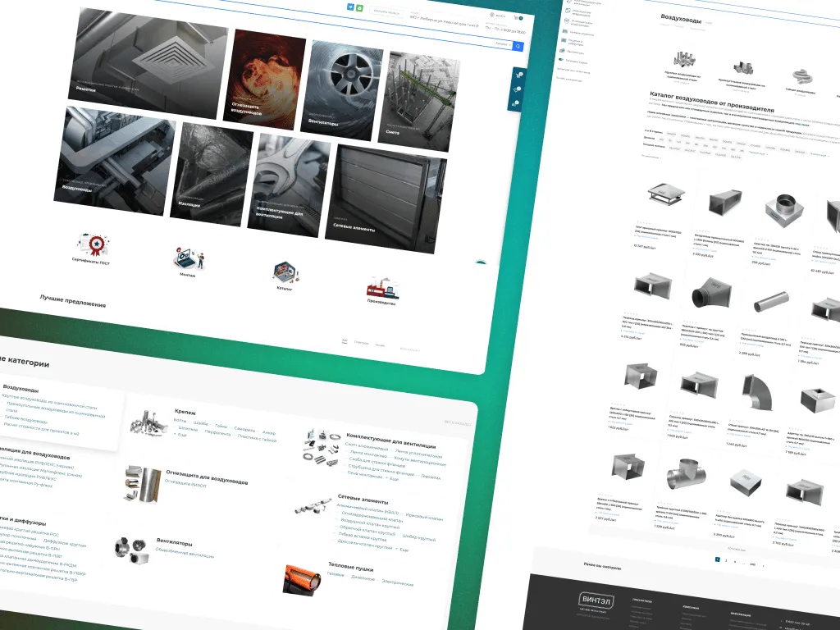The width and height of the screenshot is (840, 630).
Task: Open the Telegram social icon
Action: [350, 7]
